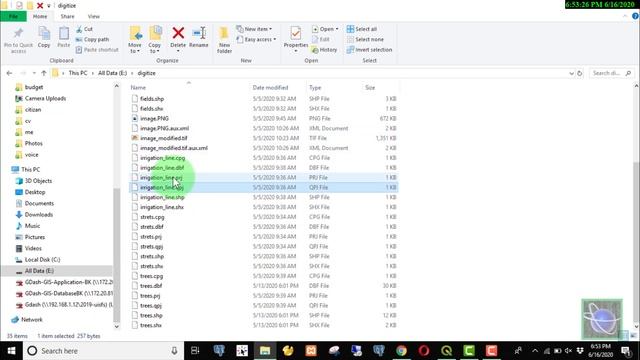640x360 pixels.
Task: Expand the New item dropdown
Action: tap(270, 29)
